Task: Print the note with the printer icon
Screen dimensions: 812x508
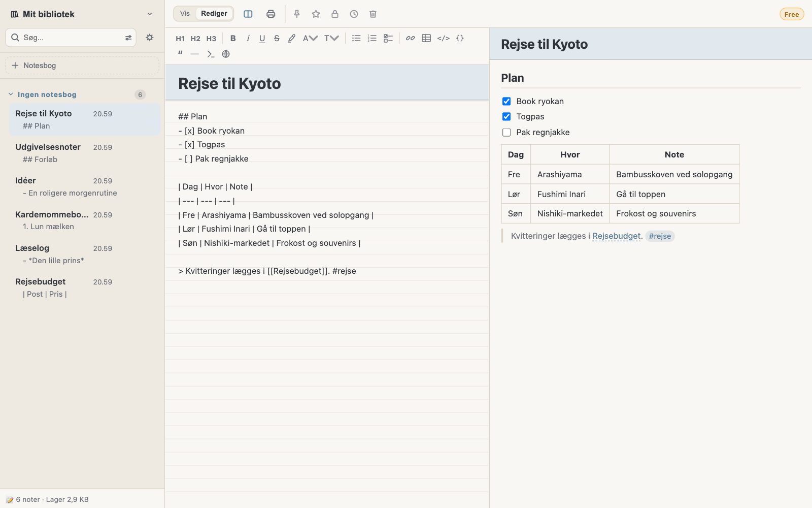Action: click(271, 14)
